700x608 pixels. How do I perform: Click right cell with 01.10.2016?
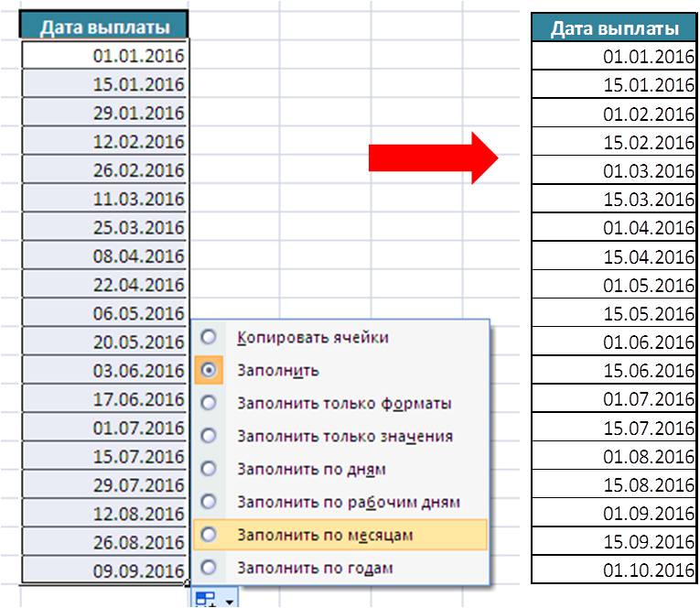pos(614,570)
